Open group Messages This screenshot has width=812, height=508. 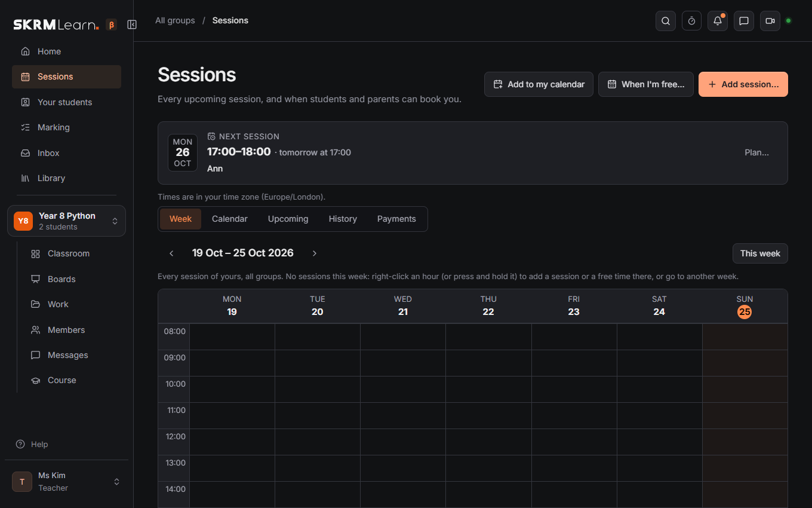click(74, 355)
